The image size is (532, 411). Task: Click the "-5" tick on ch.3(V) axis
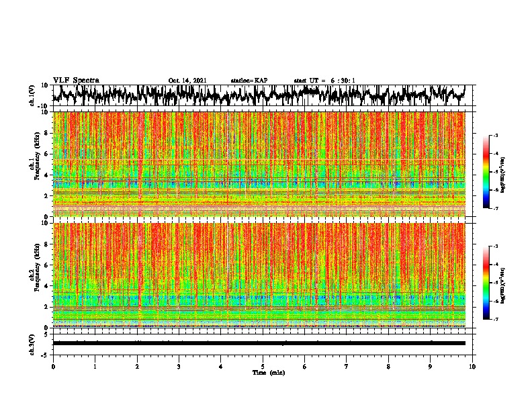tap(45, 355)
